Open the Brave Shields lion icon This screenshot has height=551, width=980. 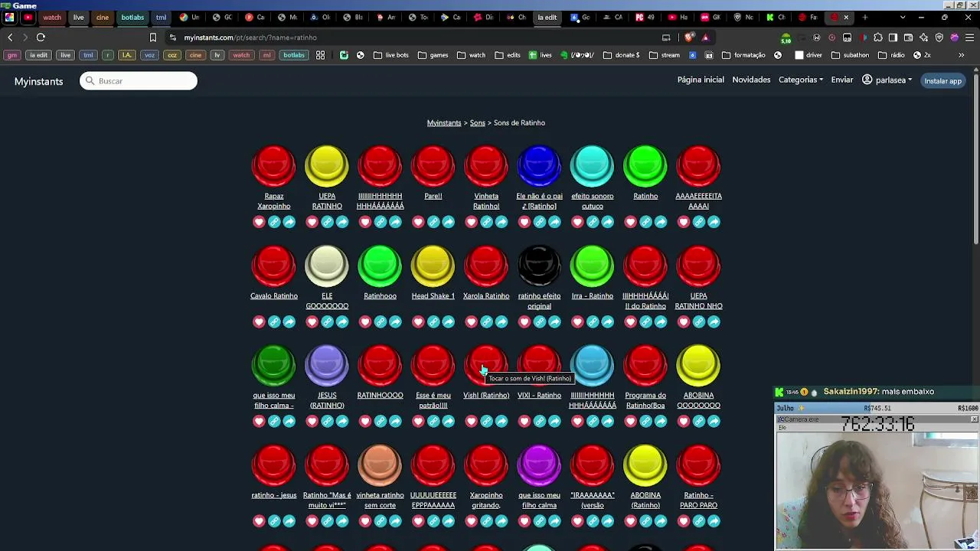[690, 37]
